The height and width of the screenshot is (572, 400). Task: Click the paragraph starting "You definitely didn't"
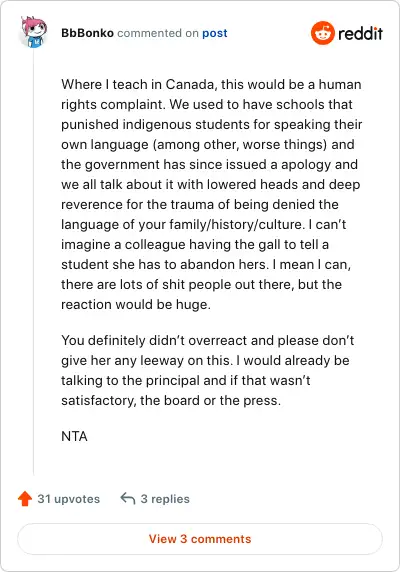(x=207, y=370)
